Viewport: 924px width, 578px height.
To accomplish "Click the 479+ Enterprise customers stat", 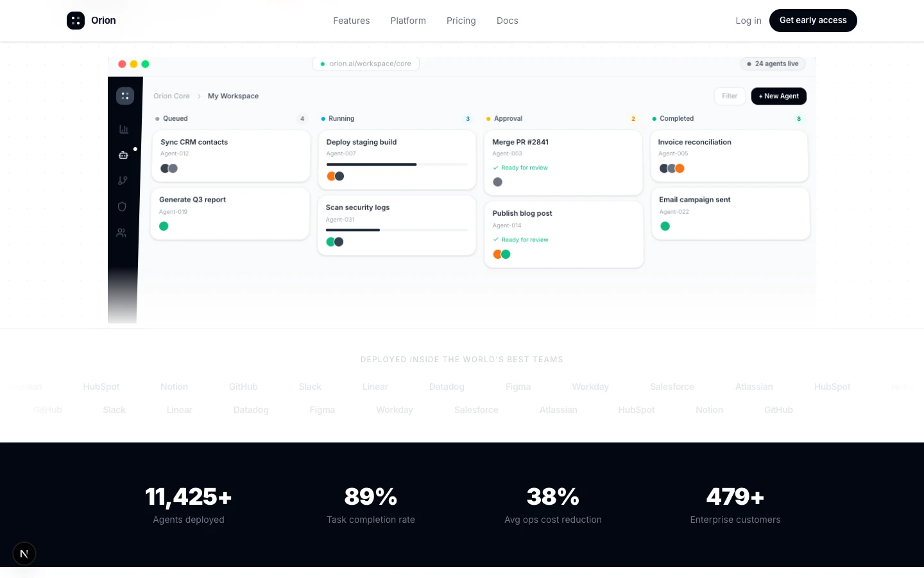I will coord(735,505).
